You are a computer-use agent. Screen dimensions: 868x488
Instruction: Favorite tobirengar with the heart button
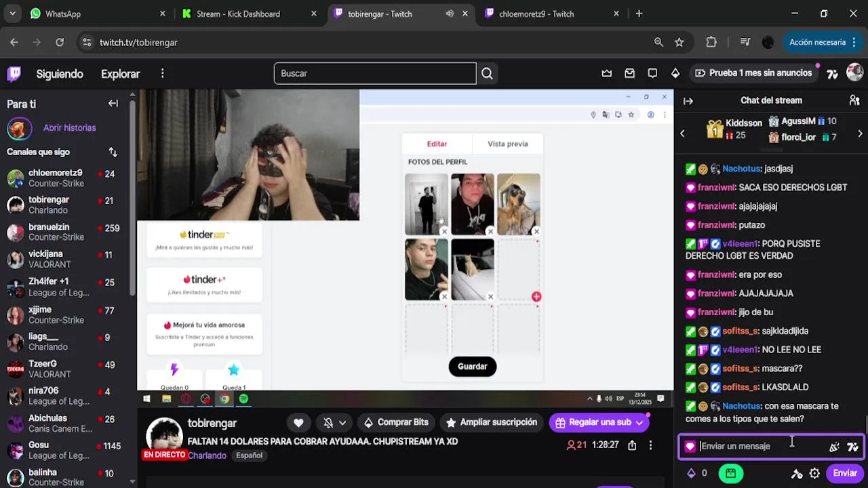[x=298, y=422]
